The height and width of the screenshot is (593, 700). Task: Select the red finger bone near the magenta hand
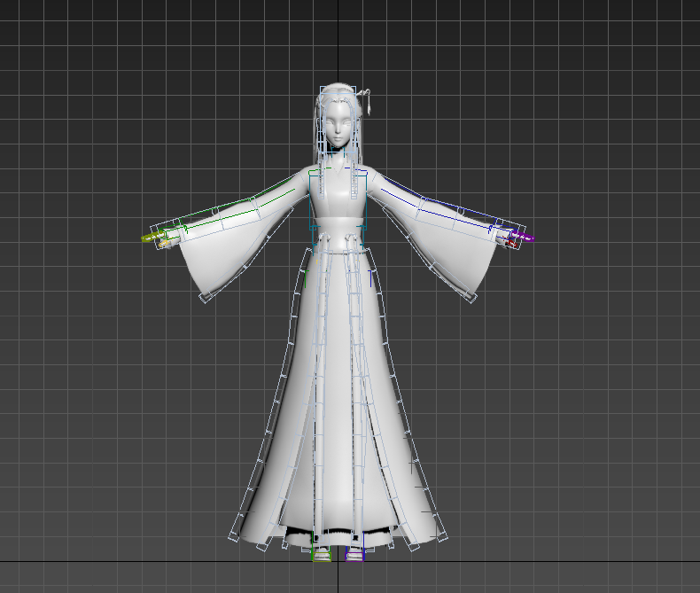click(x=512, y=242)
